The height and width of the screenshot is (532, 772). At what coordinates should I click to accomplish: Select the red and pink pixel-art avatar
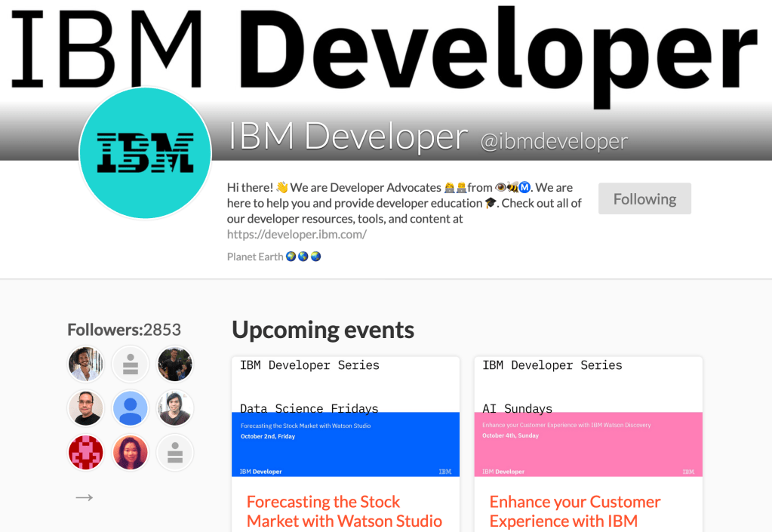[85, 453]
